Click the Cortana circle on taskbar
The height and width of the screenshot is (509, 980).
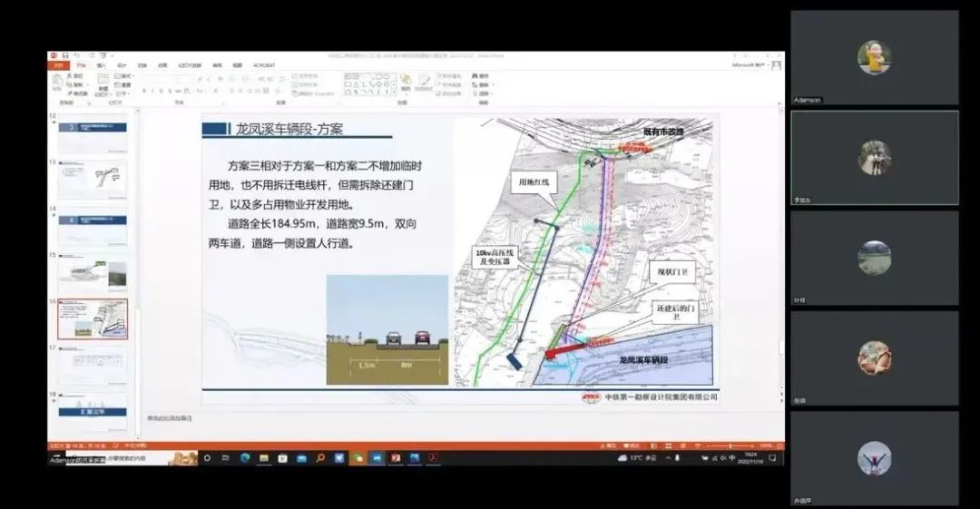[208, 458]
